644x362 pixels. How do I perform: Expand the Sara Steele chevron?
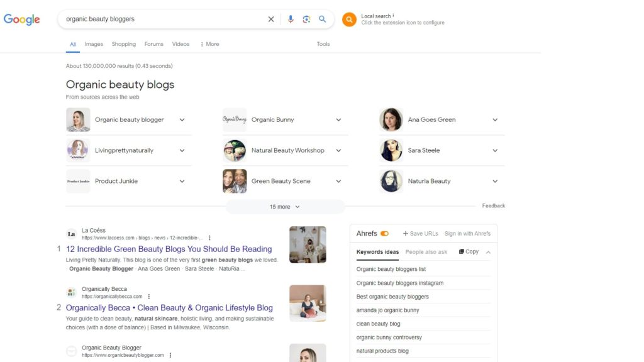495,151
